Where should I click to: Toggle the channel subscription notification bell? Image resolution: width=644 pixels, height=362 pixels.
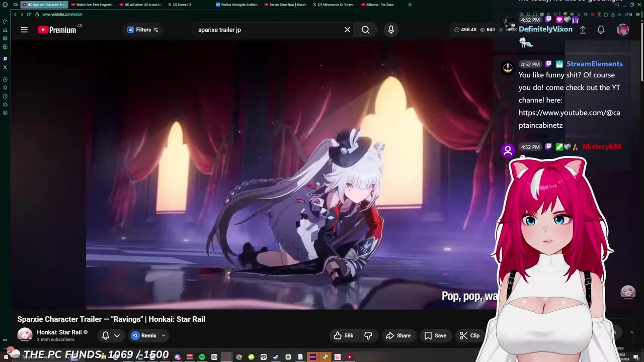tap(106, 335)
